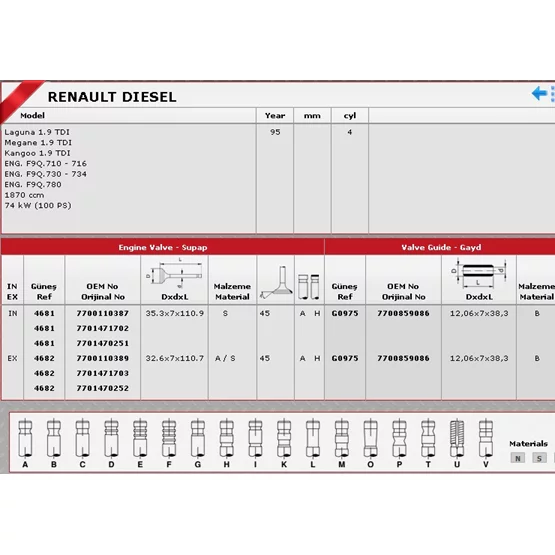Click OEM number 7701471703

(103, 373)
